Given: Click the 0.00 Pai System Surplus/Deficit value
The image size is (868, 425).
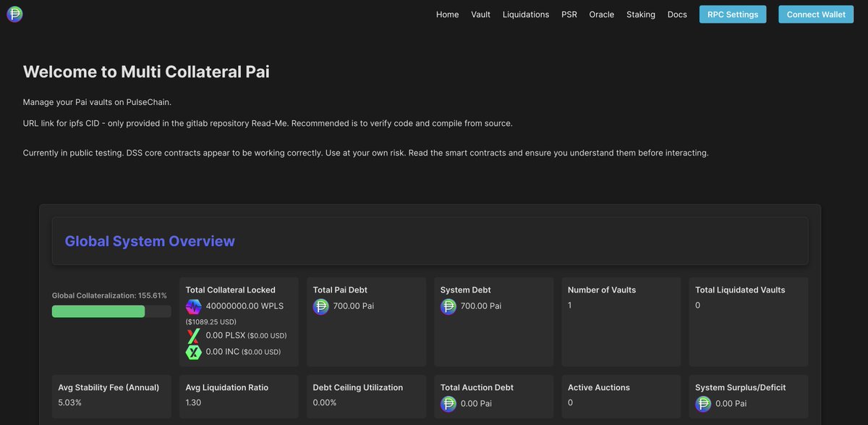Looking at the screenshot, I should tap(731, 404).
